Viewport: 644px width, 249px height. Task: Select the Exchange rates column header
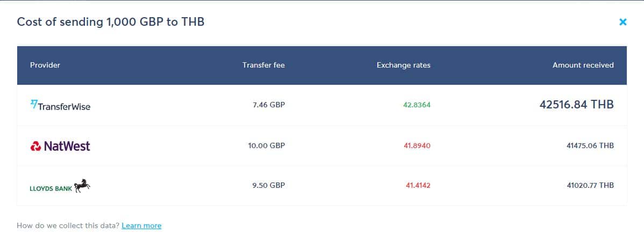coord(403,65)
